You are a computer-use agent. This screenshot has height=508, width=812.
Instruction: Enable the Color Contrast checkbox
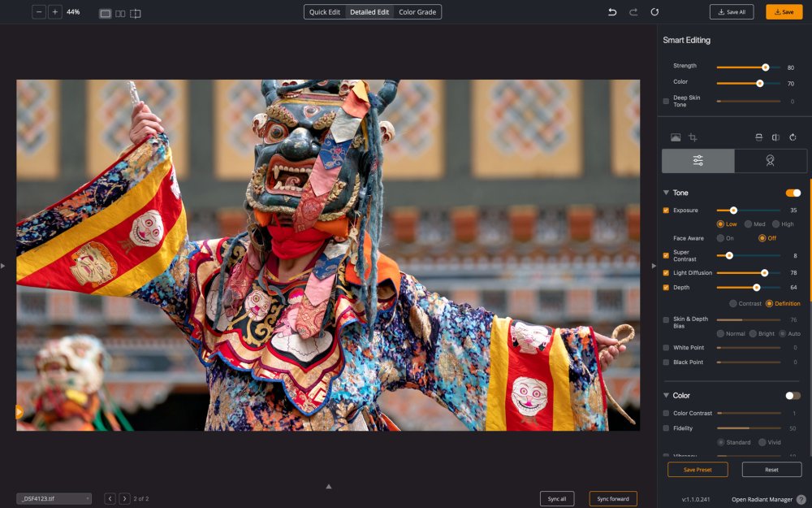(x=666, y=413)
